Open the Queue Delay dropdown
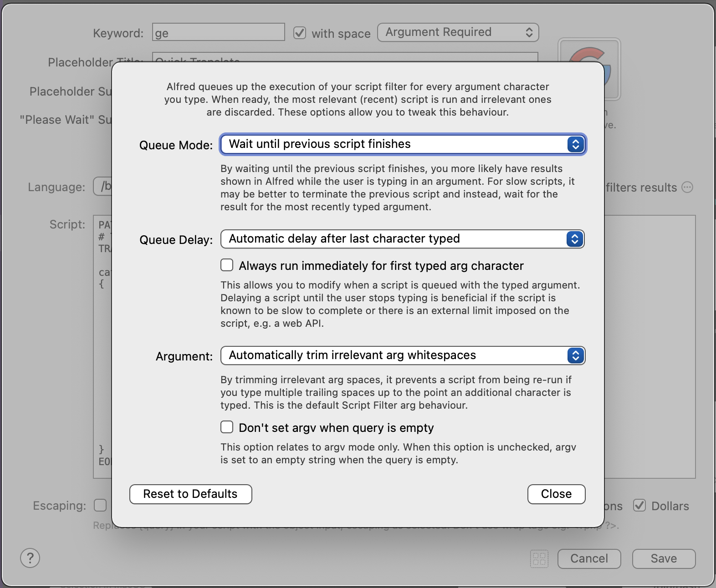Screen dimensions: 716x588 (x=403, y=239)
